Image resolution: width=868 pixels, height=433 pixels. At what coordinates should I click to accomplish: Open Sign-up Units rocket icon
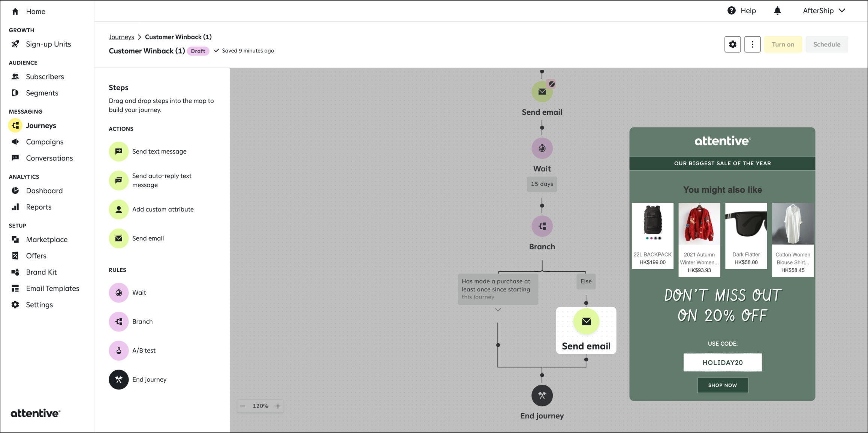[x=15, y=44]
